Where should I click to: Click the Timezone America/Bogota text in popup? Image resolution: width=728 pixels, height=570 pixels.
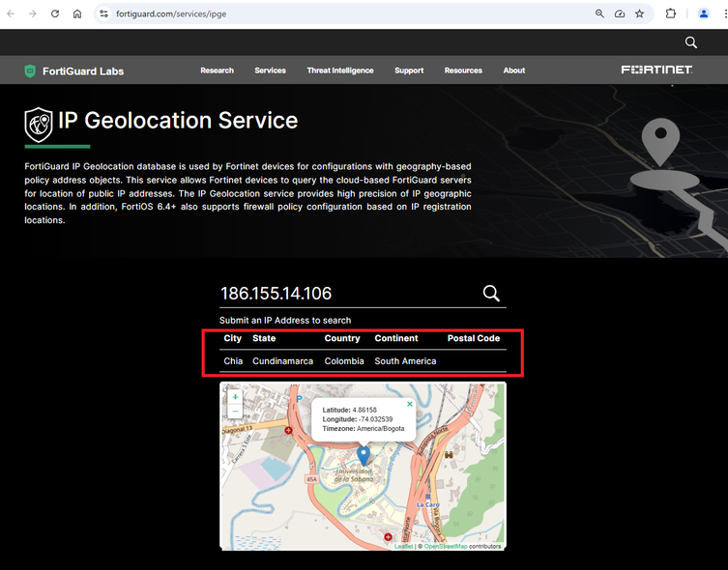click(x=364, y=429)
